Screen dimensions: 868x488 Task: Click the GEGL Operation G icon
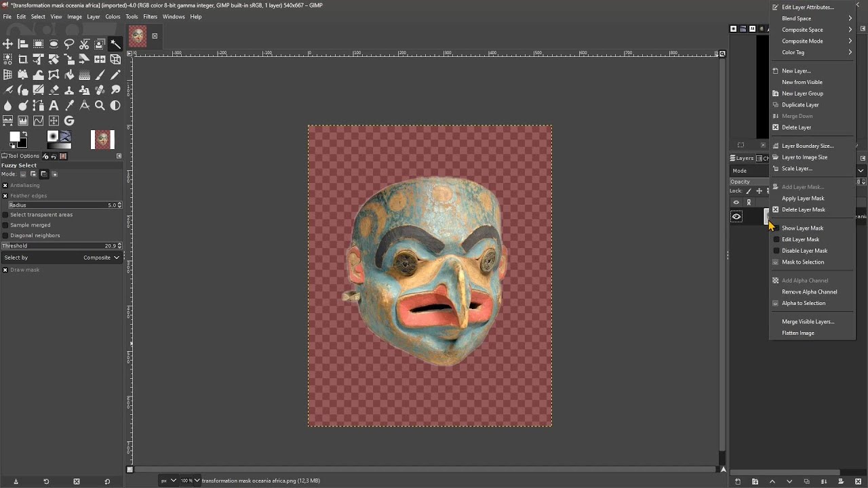click(x=69, y=121)
